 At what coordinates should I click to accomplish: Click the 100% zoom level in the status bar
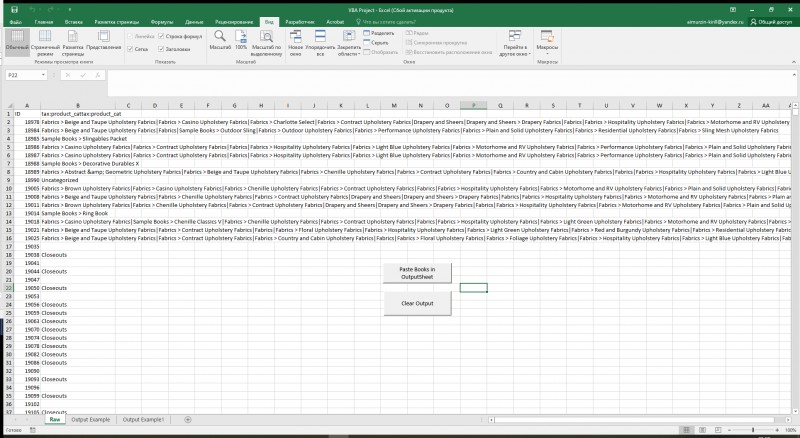[x=790, y=430]
